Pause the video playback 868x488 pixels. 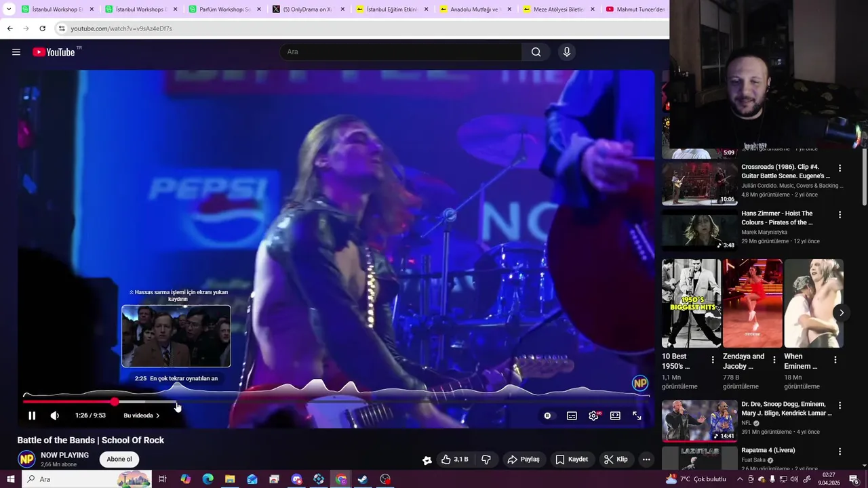coord(32,415)
